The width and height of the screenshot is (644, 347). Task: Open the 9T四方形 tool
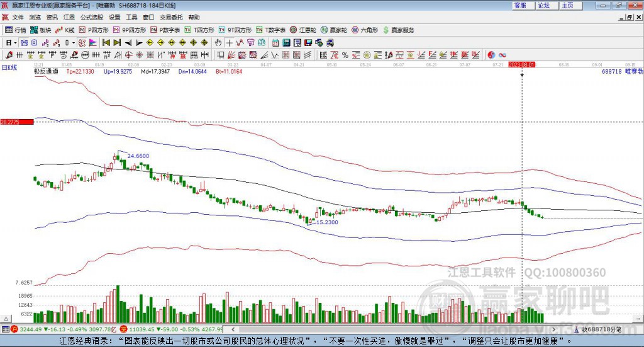point(235,30)
